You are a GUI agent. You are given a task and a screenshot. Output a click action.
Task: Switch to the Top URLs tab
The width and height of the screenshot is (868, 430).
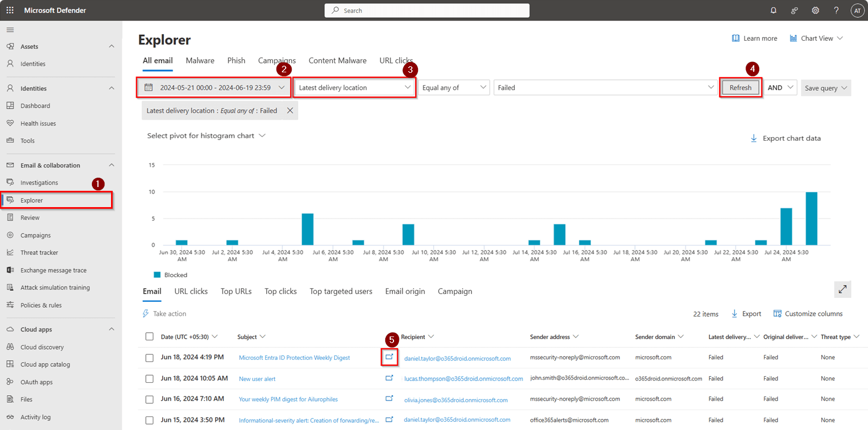[x=236, y=291]
